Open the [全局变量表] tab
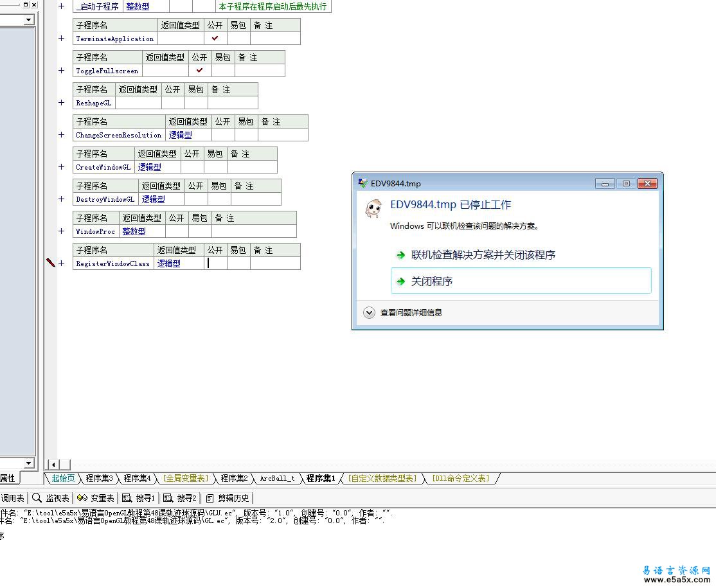The width and height of the screenshot is (716, 588). tap(185, 478)
